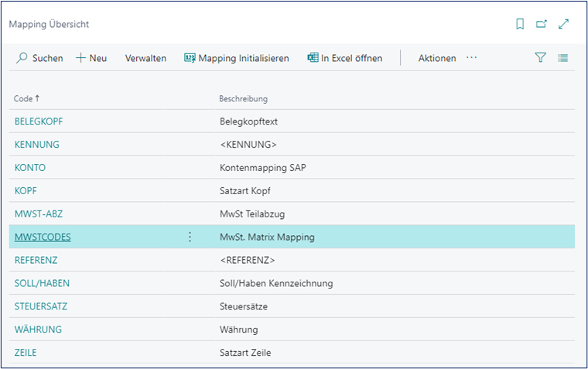Select the WÄHRUNG code link
The image size is (588, 369).
point(38,330)
